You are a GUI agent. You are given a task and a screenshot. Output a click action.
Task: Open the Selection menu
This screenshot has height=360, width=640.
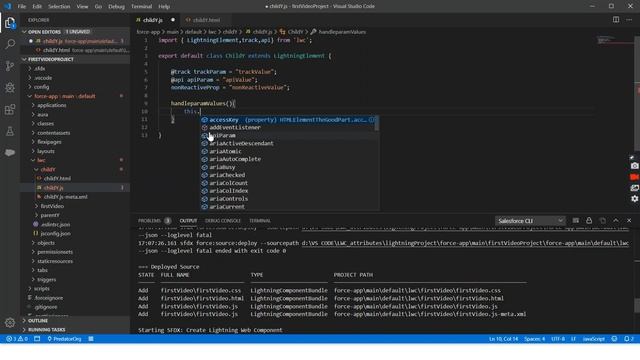click(x=59, y=7)
